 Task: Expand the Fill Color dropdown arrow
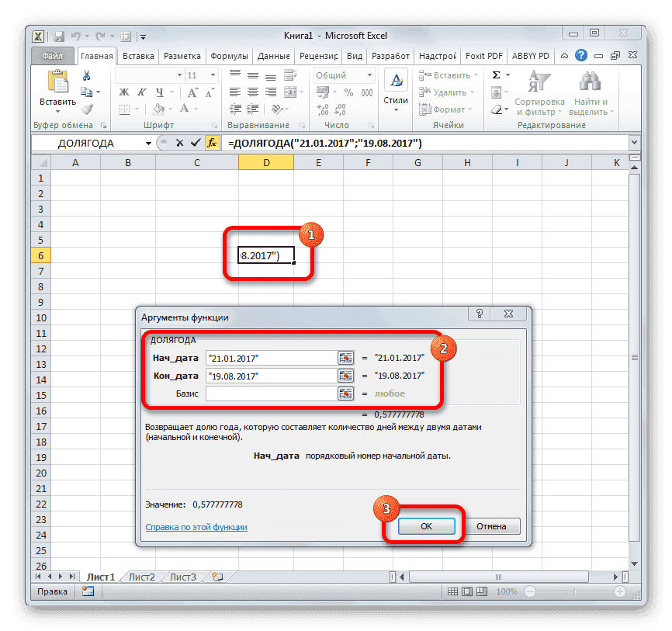[x=171, y=108]
